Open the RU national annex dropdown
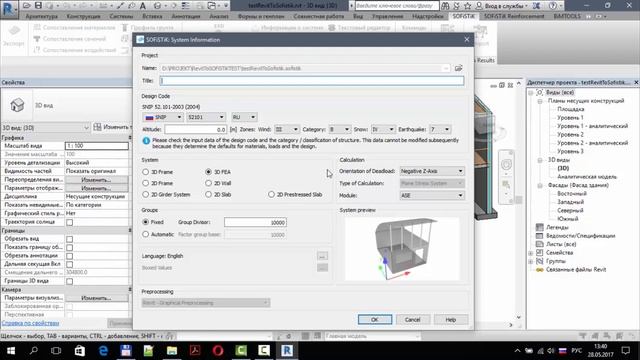640x360 pixels. tap(244, 117)
